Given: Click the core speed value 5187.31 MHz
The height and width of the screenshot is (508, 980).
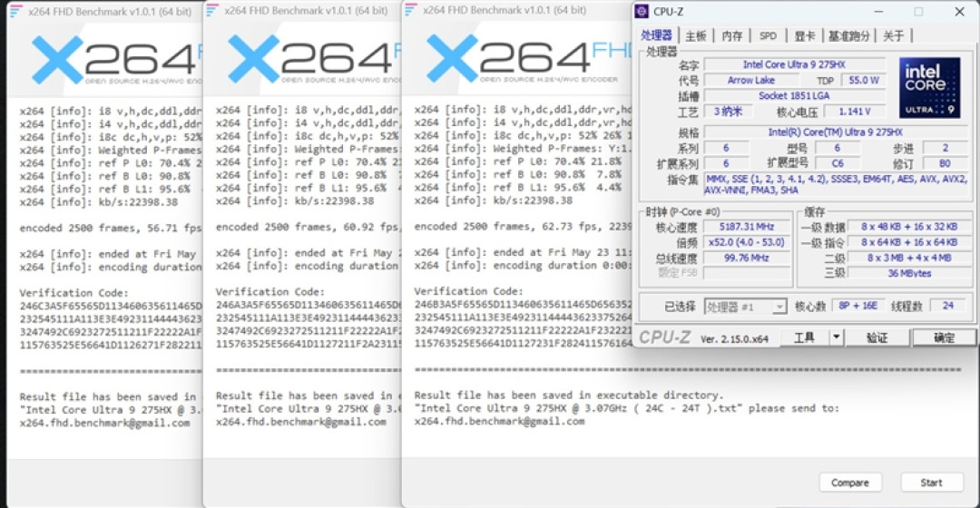Looking at the screenshot, I should 746,226.
